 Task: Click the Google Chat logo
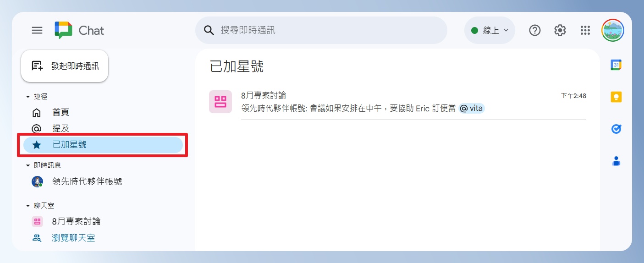(x=79, y=30)
